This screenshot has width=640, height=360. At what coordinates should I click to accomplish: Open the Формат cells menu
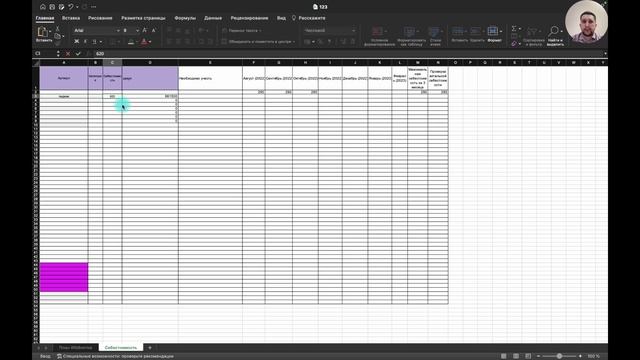coord(494,34)
